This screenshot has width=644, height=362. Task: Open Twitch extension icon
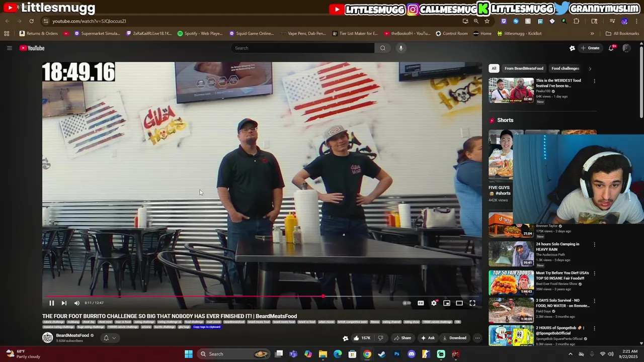click(x=504, y=21)
